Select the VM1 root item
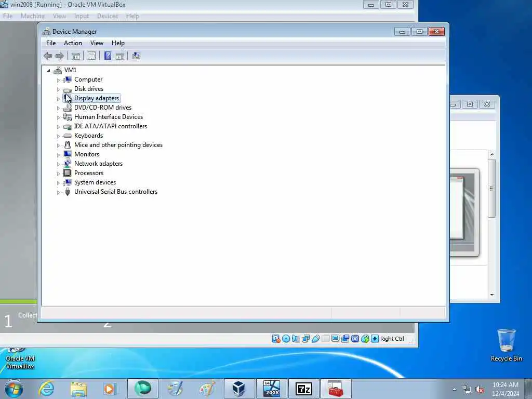This screenshot has height=399, width=532. 70,70
